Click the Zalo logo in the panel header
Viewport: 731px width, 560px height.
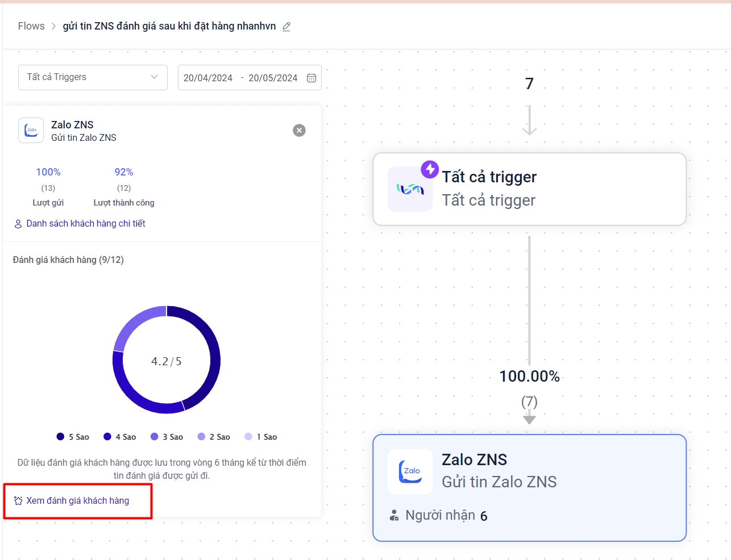31,131
